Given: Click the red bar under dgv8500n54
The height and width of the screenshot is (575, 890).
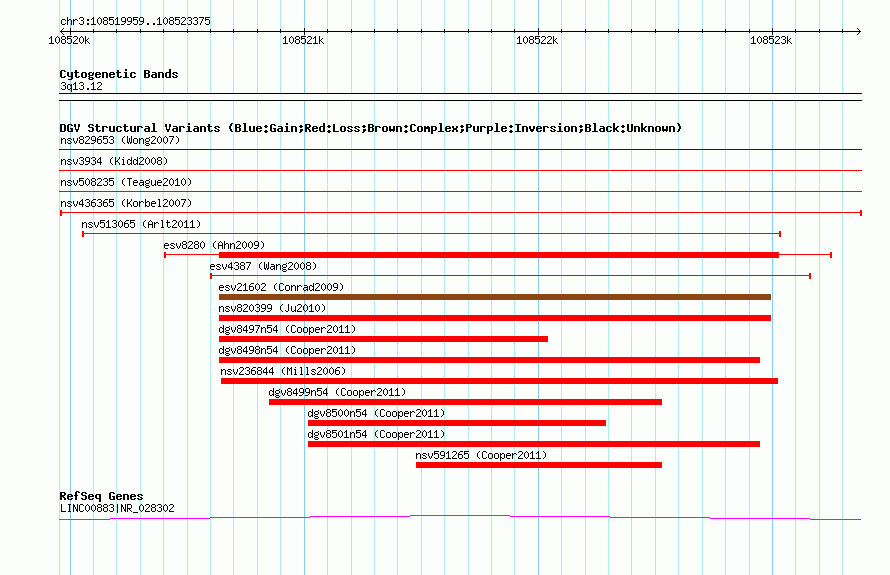Looking at the screenshot, I should point(457,423).
